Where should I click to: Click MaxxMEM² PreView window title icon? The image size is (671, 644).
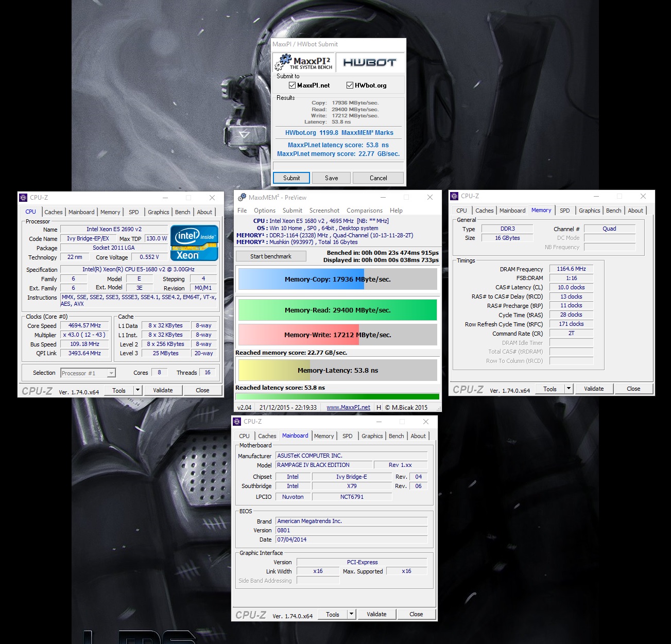242,198
